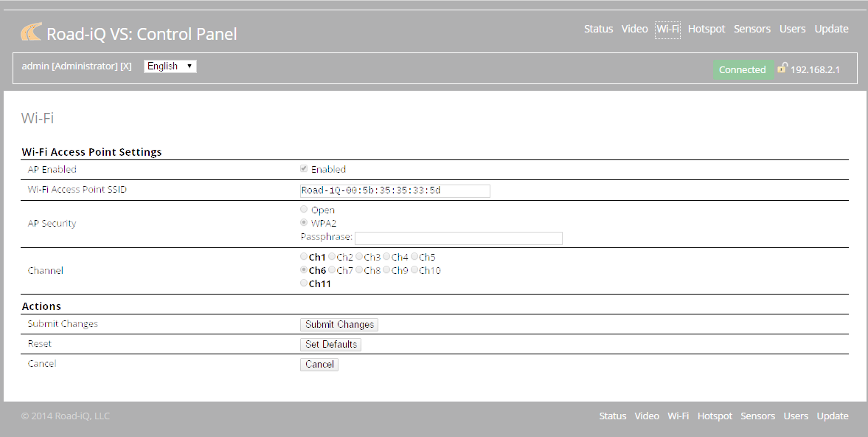The width and height of the screenshot is (868, 437).
Task: Switch channel to Ch7
Action: point(332,269)
